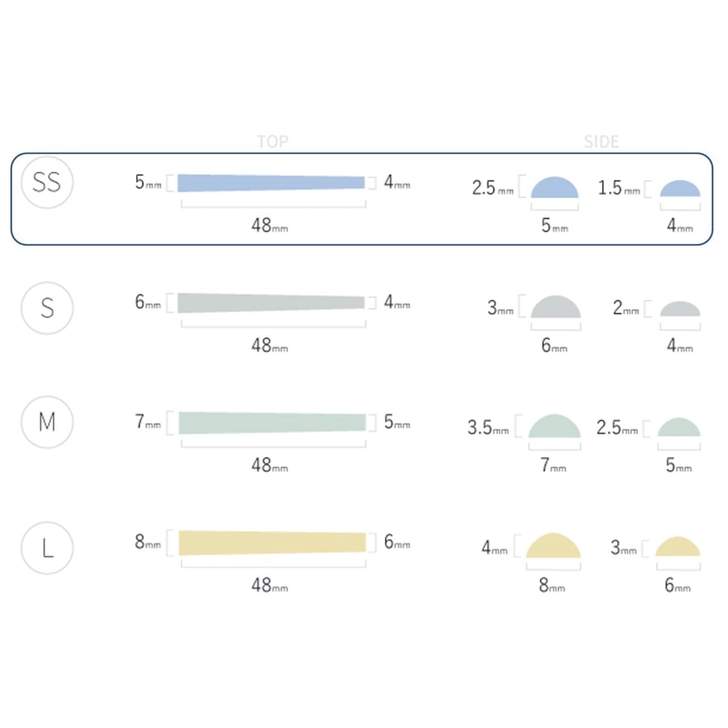Click the smaller green semicircle, 2.5mm tall
Image resolution: width=728 pixels, height=728 pixels.
coord(679,428)
